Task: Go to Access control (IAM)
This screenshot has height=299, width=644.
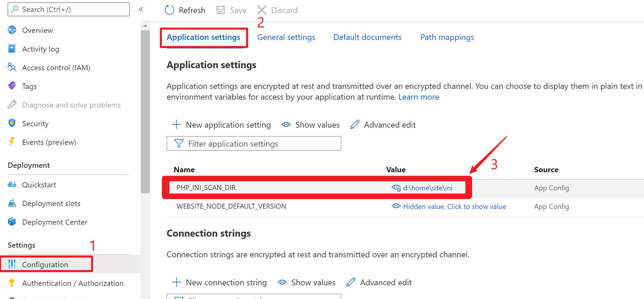Action: point(56,68)
